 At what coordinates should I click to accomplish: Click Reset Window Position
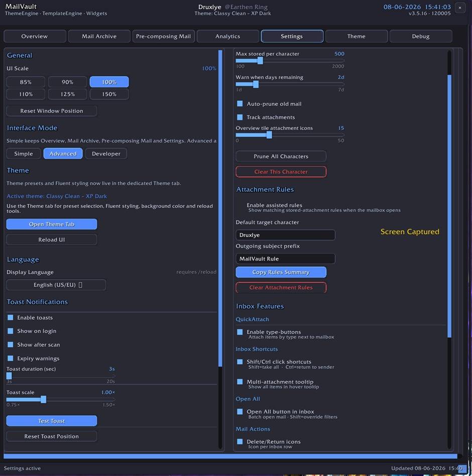pos(52,111)
